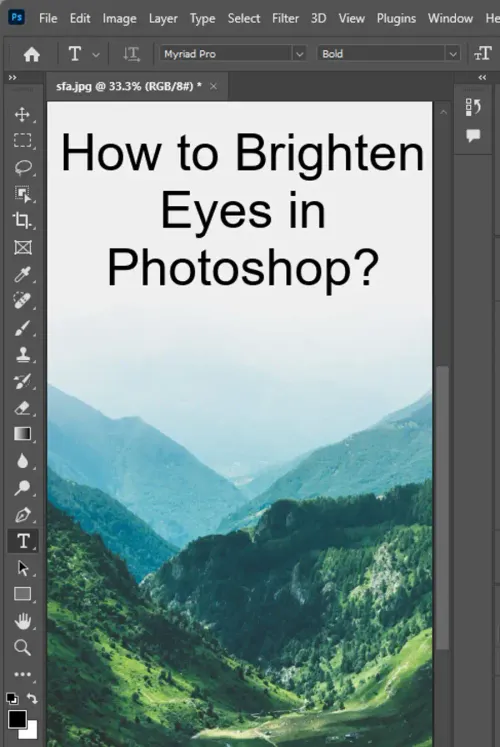Swap foreground and background colors
This screenshot has height=747, width=500.
point(32,698)
